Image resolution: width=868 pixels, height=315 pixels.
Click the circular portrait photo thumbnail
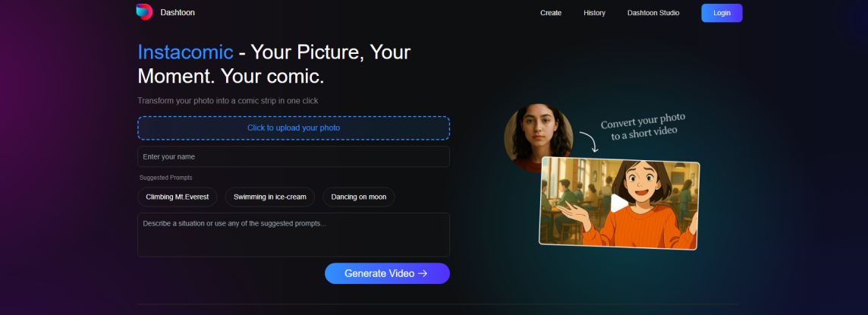pos(537,135)
